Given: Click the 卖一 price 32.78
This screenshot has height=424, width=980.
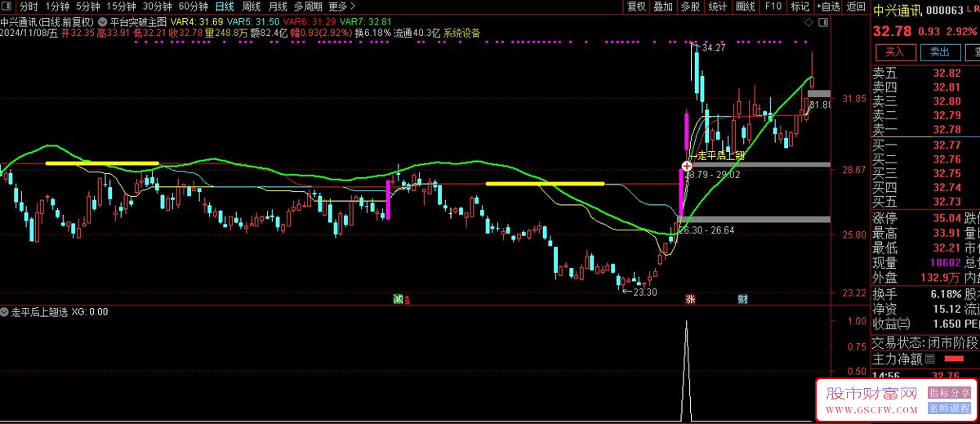Looking at the screenshot, I should 946,129.
